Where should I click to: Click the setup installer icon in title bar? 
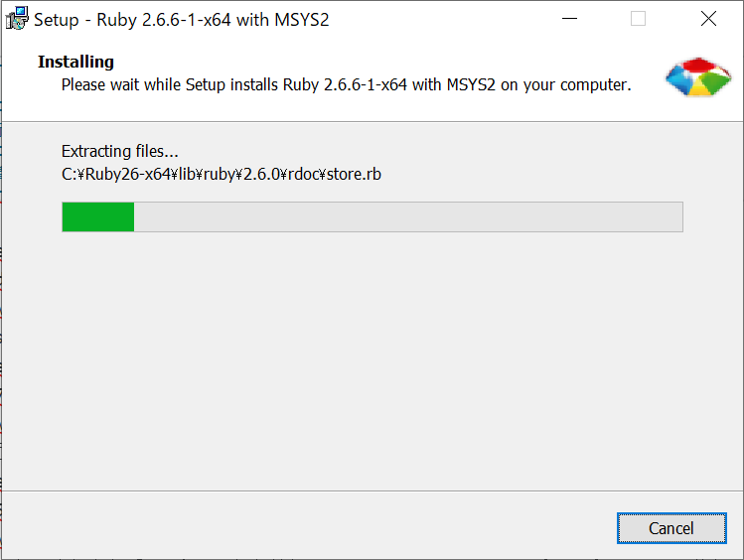pyautogui.click(x=17, y=19)
